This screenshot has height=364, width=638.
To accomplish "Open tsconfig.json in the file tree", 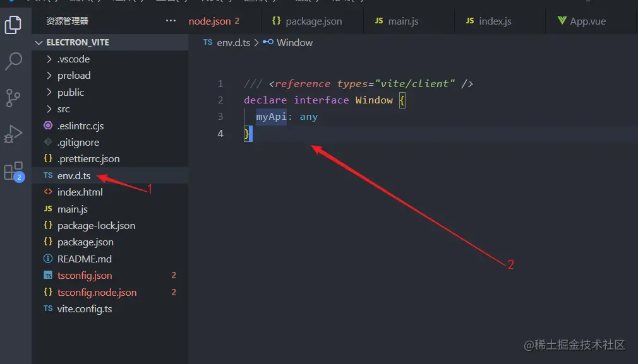I will click(x=110, y=276).
